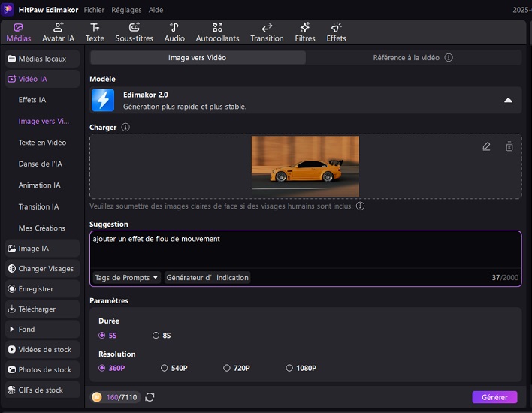
Task: Open the Fichier menu
Action: [x=94, y=10]
